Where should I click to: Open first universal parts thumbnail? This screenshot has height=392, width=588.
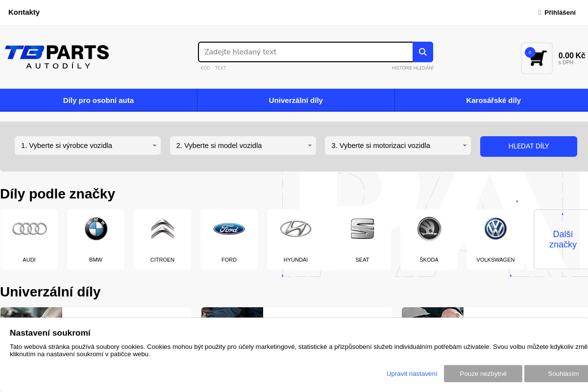pyautogui.click(x=31, y=313)
